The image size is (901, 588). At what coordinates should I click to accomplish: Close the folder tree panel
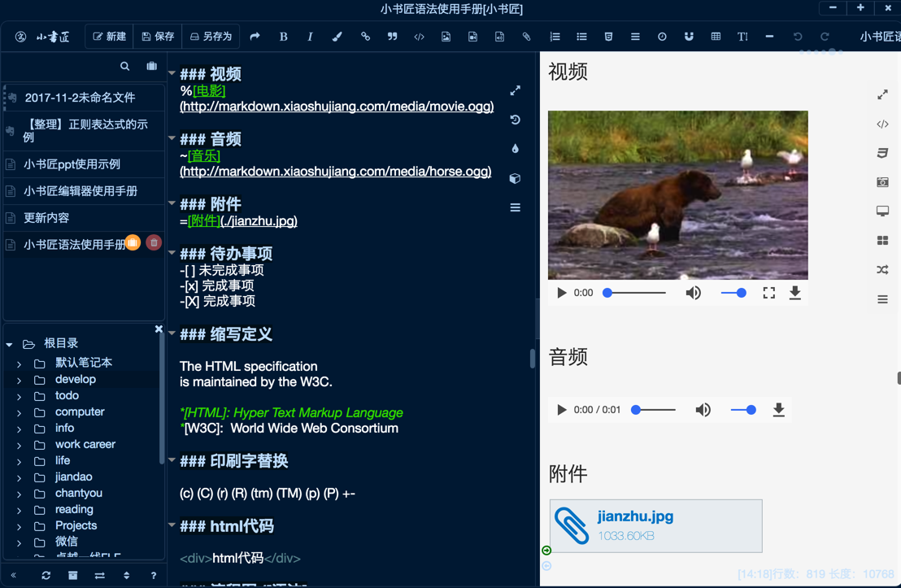tap(159, 329)
